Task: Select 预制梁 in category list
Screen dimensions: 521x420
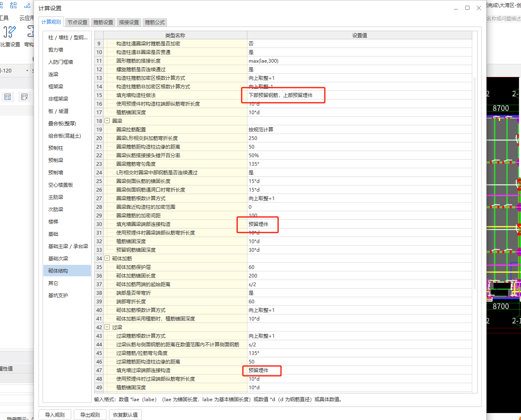Action: coord(67,160)
